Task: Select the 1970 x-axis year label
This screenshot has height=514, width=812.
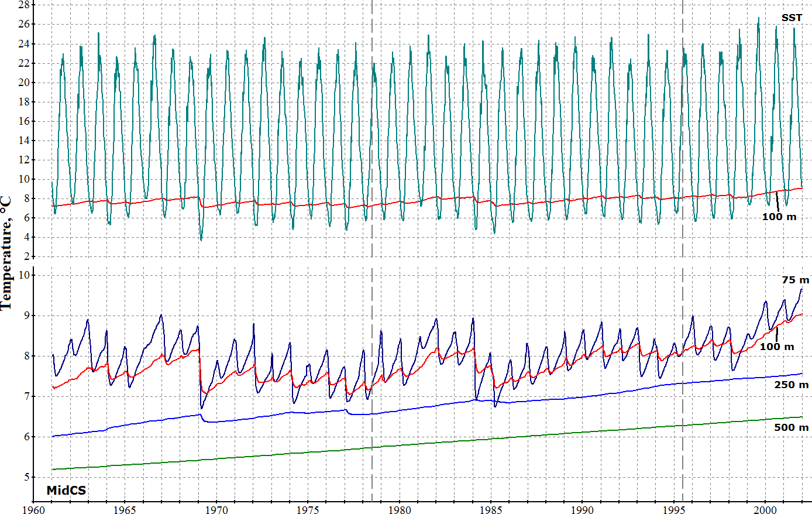Action: click(217, 509)
